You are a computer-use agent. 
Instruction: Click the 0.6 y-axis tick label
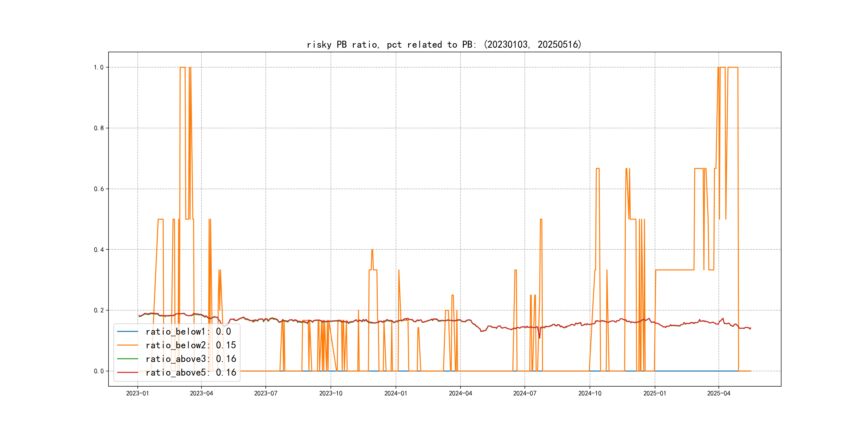[98, 189]
